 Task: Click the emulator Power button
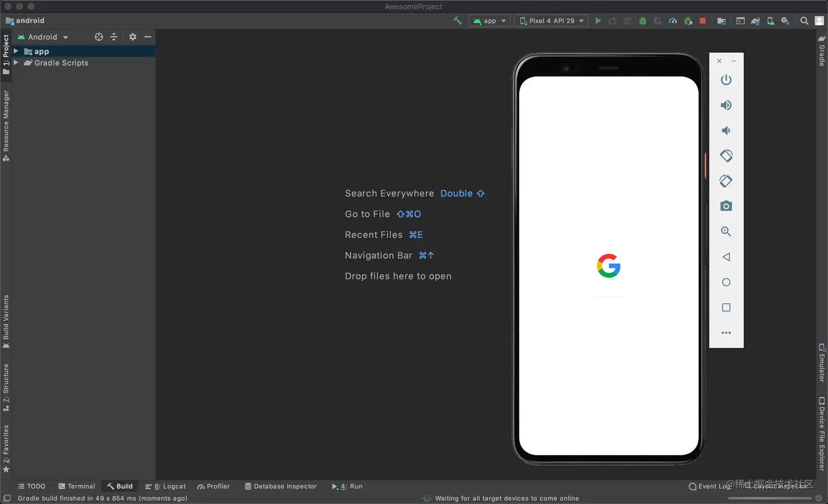pos(726,80)
